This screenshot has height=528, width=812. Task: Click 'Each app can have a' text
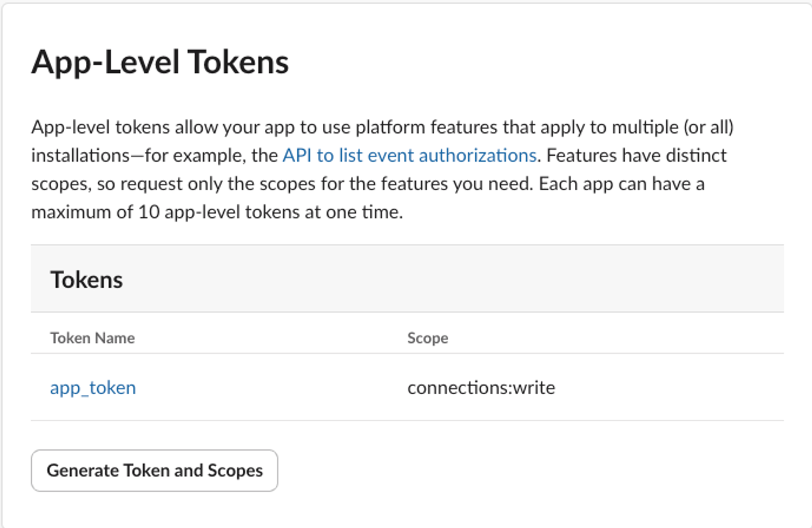tap(621, 184)
